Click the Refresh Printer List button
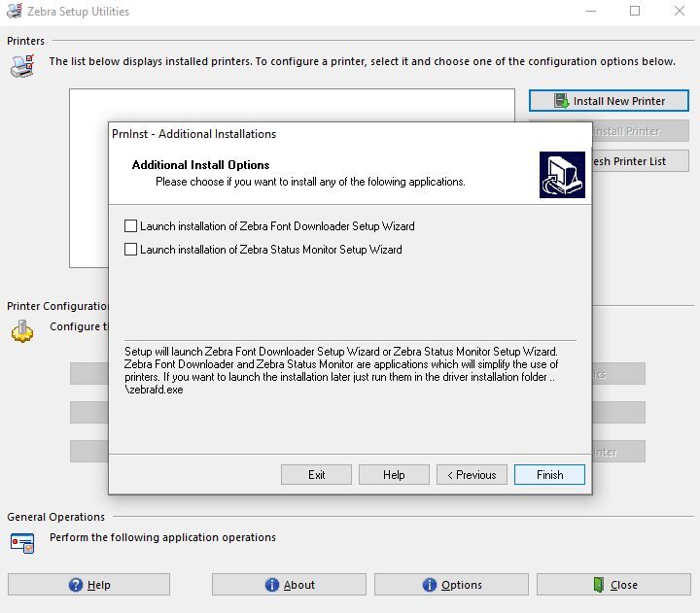Image resolution: width=700 pixels, height=613 pixels. tap(641, 161)
